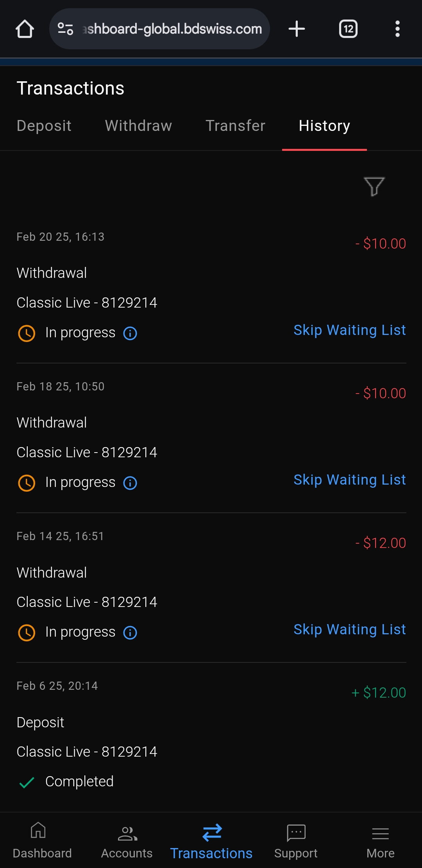Viewport: 422px width, 868px height.
Task: Switch to the Withdraw tab
Action: (138, 126)
